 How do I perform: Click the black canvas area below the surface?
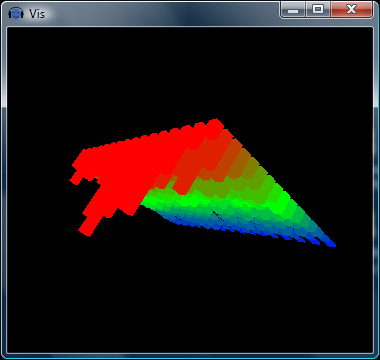[x=190, y=300]
